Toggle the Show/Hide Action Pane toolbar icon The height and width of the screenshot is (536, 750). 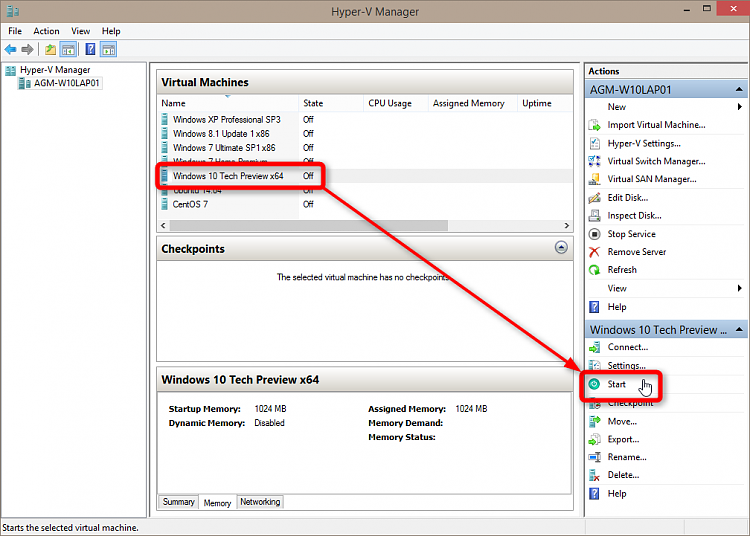[x=109, y=49]
